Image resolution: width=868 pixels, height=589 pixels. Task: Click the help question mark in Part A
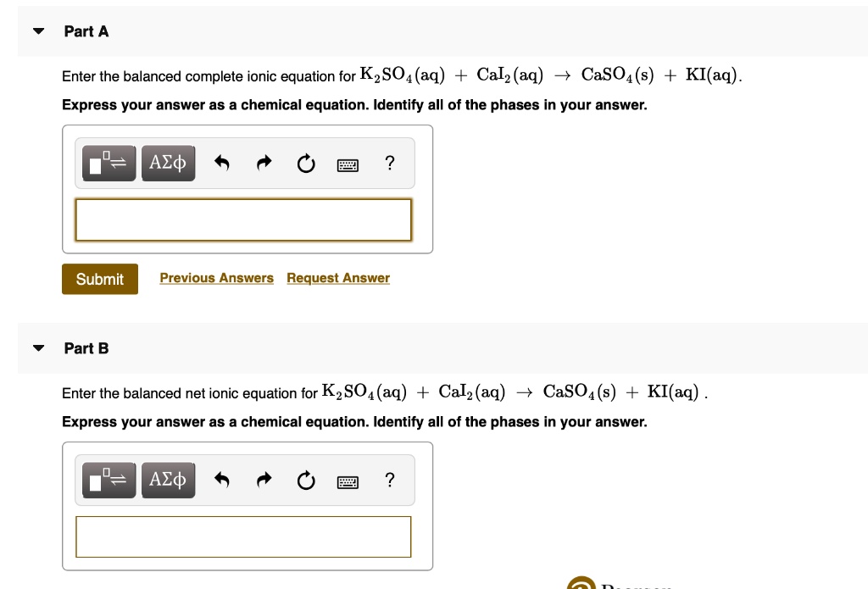click(x=389, y=163)
